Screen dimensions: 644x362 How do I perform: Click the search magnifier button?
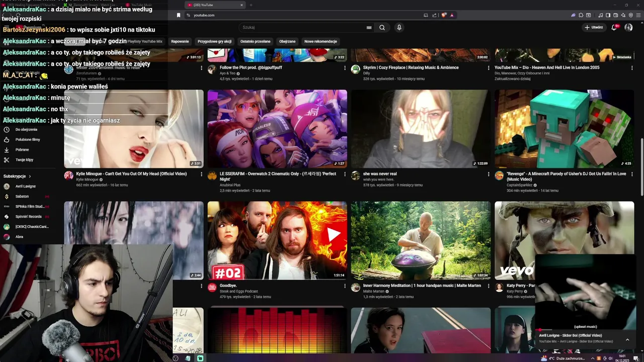[382, 28]
